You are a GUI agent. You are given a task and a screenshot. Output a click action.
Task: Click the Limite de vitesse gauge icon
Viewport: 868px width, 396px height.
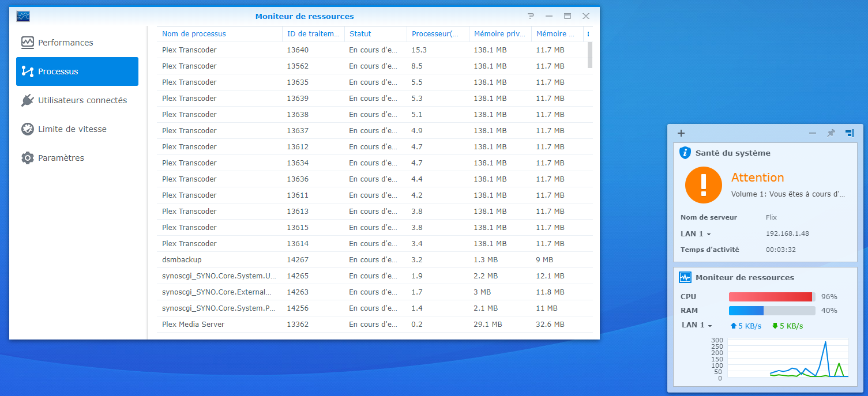pyautogui.click(x=28, y=129)
